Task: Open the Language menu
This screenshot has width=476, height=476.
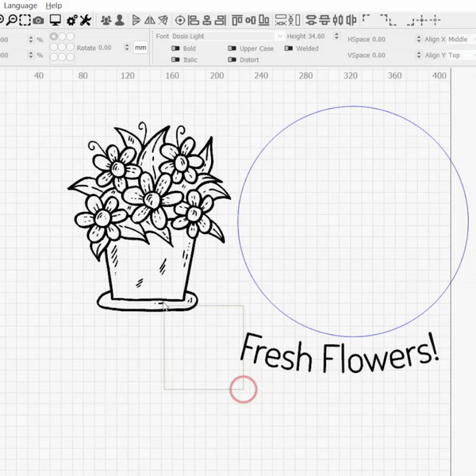Action: pos(21,6)
